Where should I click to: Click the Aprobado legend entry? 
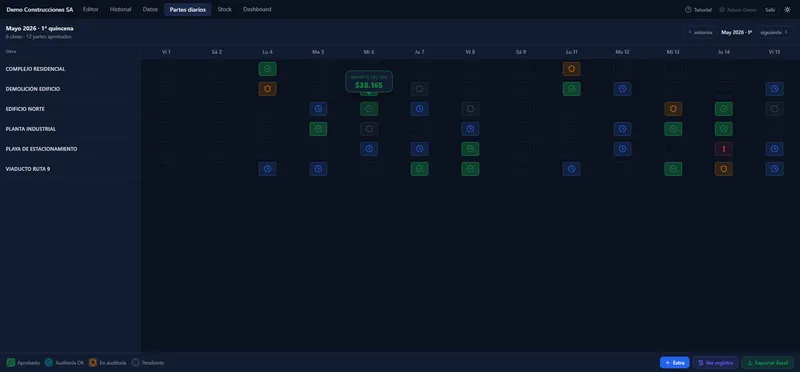[x=23, y=363]
